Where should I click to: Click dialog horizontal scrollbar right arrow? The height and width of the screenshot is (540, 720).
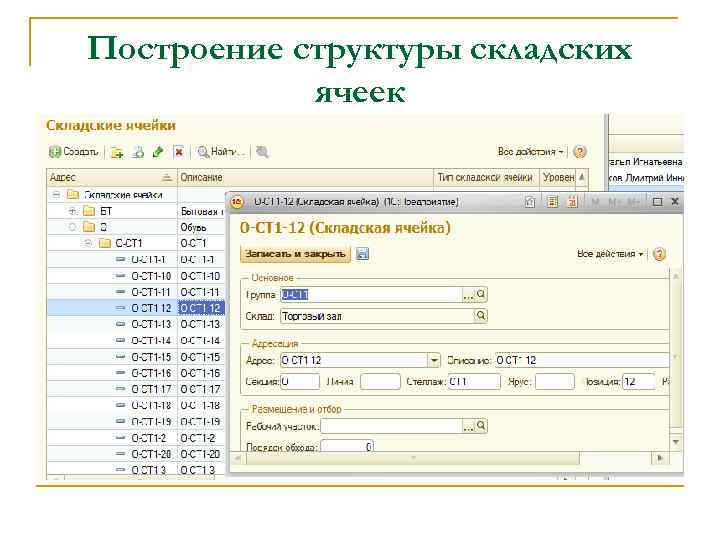tap(660, 458)
